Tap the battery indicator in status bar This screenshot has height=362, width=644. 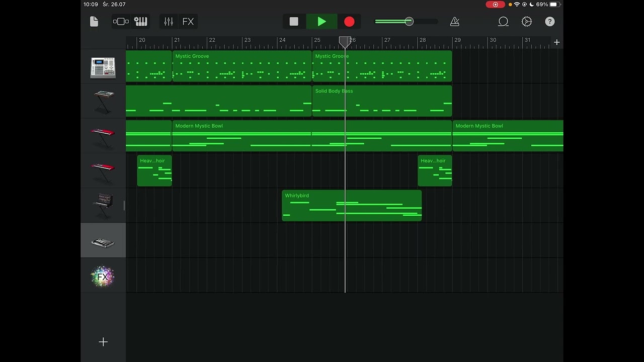[554, 5]
